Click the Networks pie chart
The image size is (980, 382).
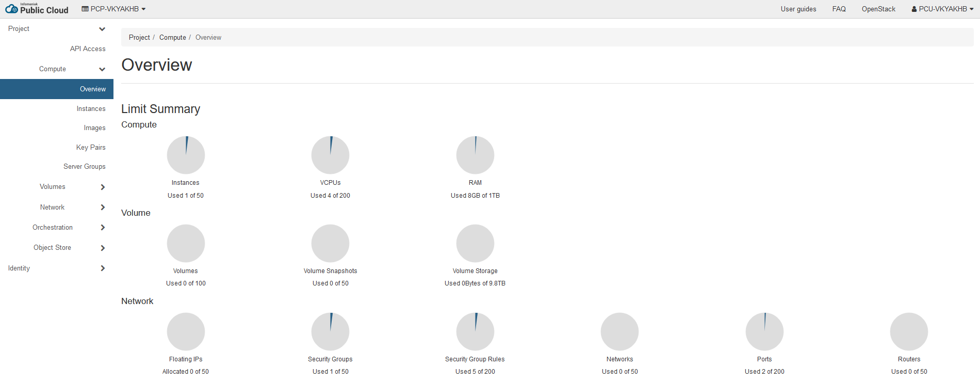pyautogui.click(x=619, y=331)
